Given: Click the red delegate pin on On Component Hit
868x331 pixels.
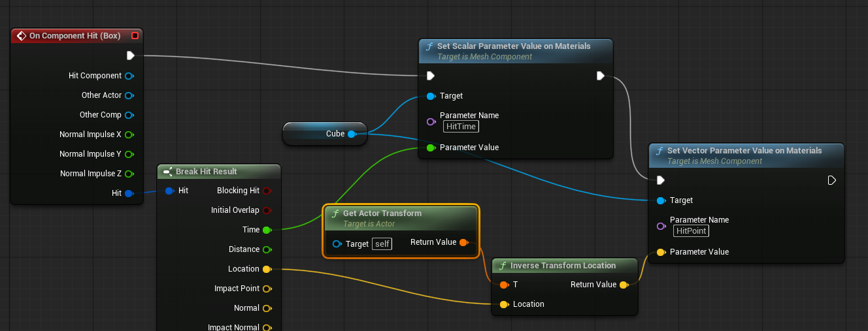Looking at the screenshot, I should [x=135, y=36].
